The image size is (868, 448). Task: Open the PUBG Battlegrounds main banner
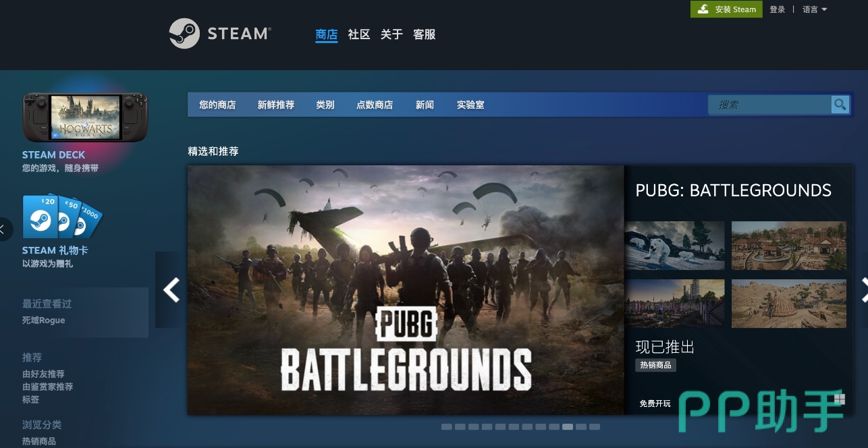tap(406, 290)
